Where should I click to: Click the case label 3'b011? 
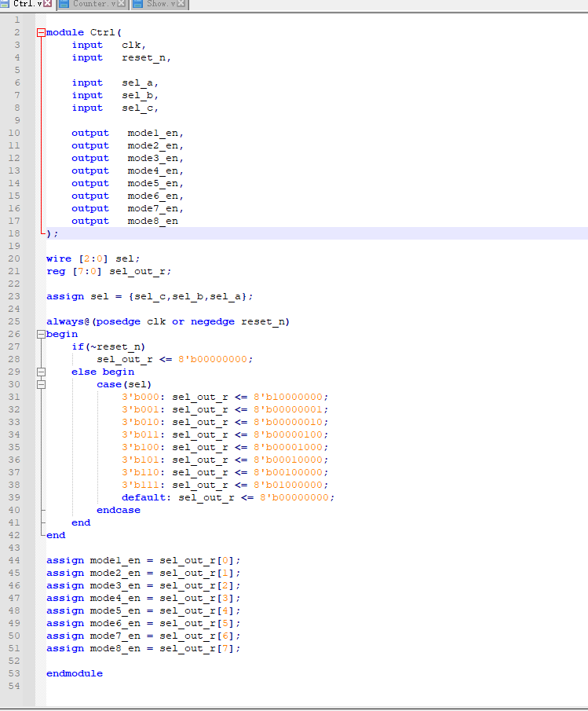pos(141,435)
